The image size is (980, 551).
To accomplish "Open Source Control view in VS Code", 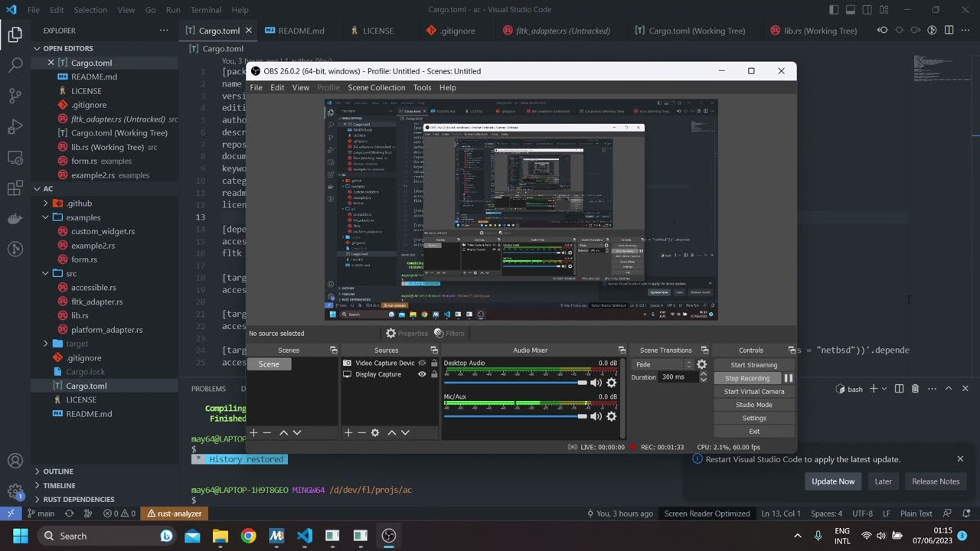I will 15,96.
